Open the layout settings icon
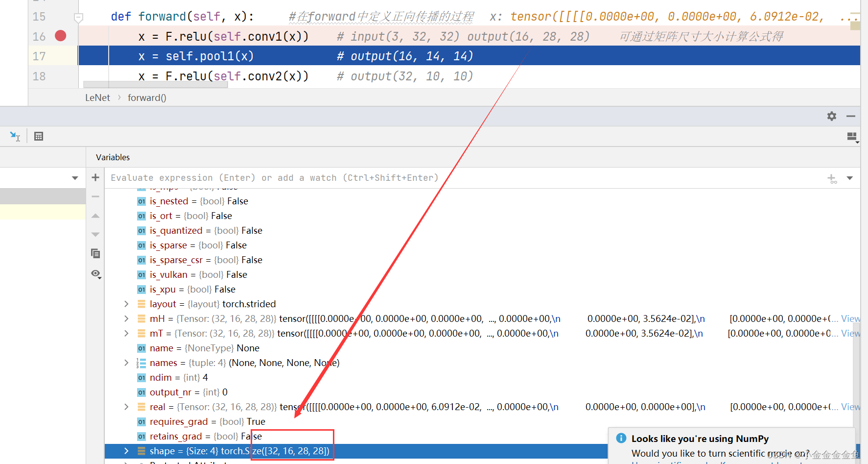The width and height of the screenshot is (868, 464). (852, 137)
